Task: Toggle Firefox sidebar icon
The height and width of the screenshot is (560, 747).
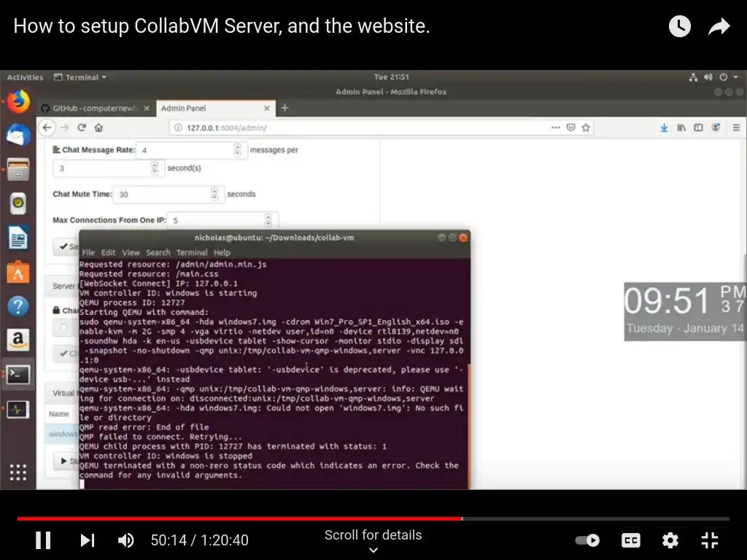Action: click(x=698, y=127)
